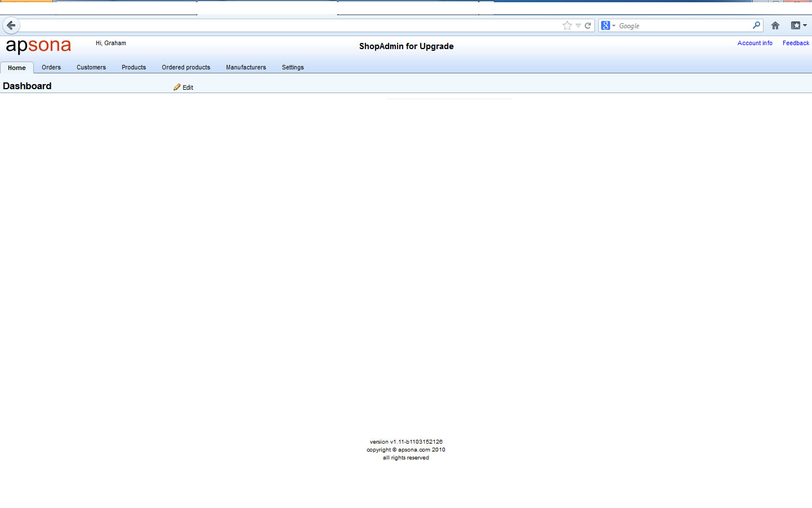Open the Settings tab
This screenshot has height=508, width=812.
pos(293,67)
